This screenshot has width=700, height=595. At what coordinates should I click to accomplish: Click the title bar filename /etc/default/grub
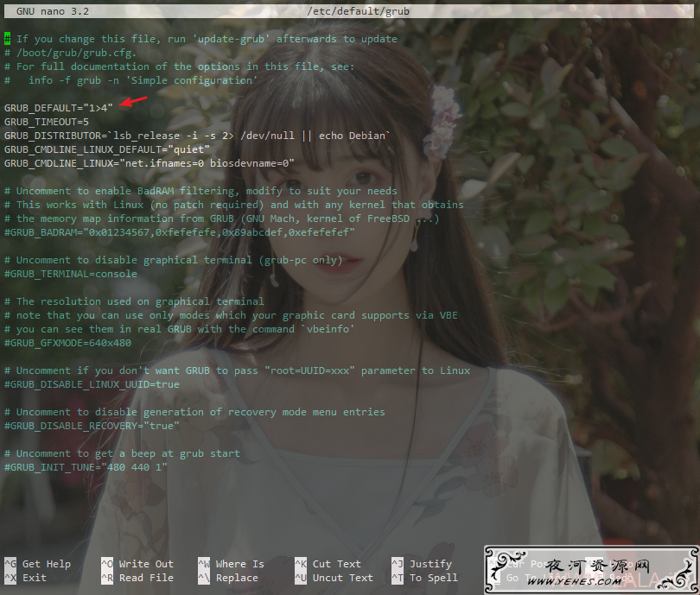[358, 11]
